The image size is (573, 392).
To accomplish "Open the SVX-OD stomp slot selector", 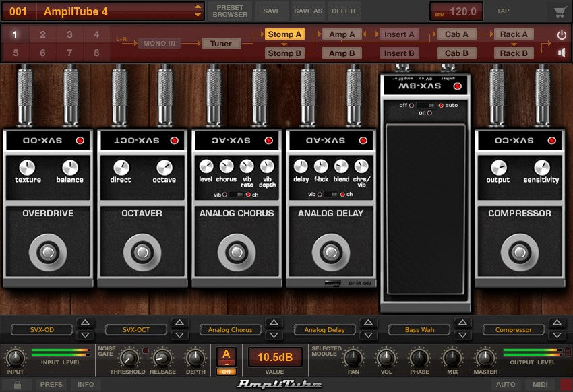I will (x=42, y=330).
